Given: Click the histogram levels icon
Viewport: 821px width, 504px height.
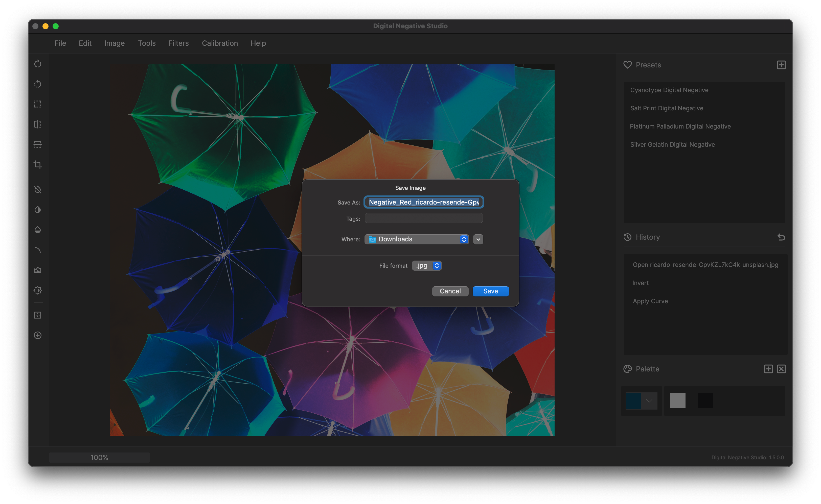Looking at the screenshot, I should [38, 270].
